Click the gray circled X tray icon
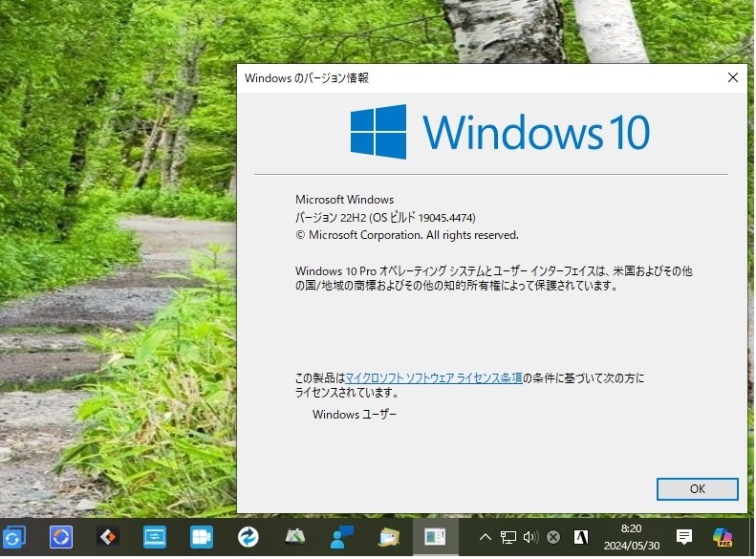Viewport: 756px width, 559px height. pos(553,537)
